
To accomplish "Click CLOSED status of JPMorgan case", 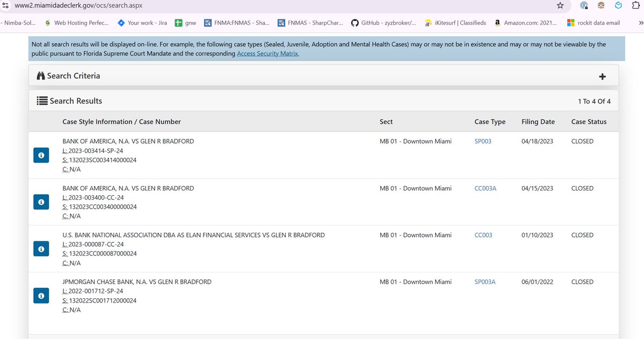I will (x=582, y=282).
